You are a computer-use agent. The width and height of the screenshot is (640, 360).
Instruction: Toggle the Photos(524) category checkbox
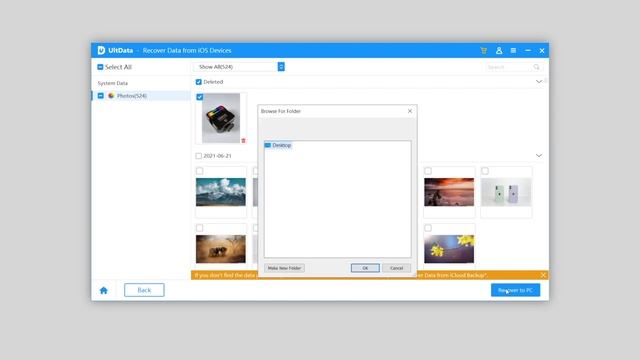[x=100, y=96]
